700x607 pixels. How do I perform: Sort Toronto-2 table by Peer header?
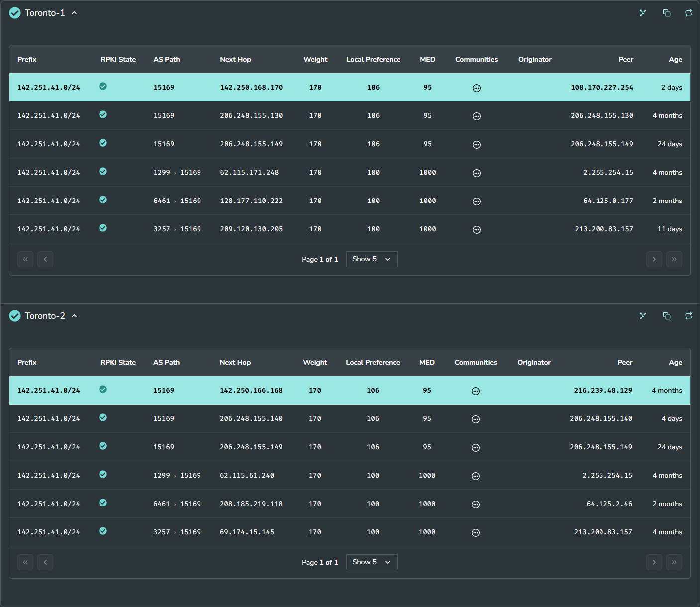pyautogui.click(x=625, y=362)
